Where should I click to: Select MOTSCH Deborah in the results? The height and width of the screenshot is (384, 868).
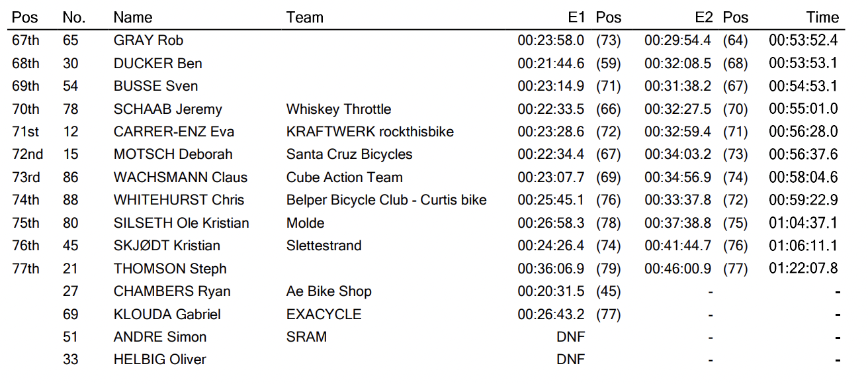click(x=173, y=154)
